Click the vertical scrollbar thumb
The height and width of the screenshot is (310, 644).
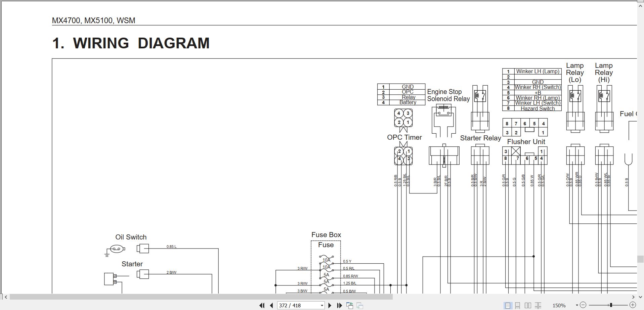(640, 259)
